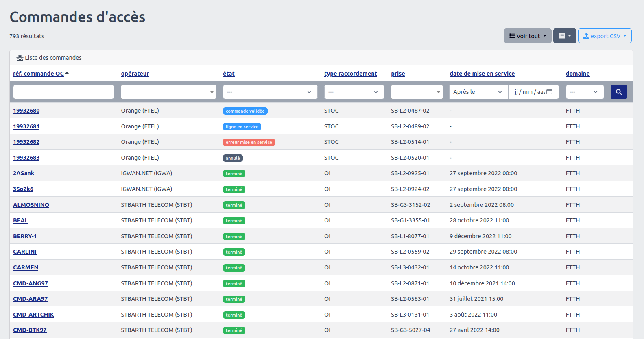Expand the domaine filter dropdown

[584, 92]
